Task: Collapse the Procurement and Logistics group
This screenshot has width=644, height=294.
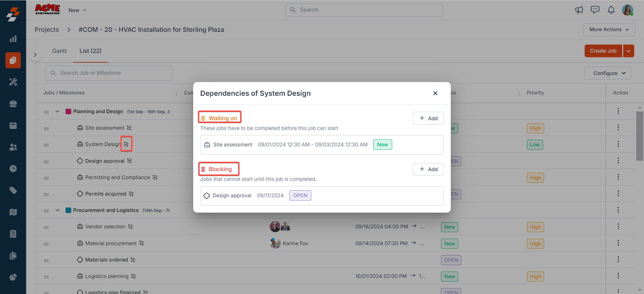Action: click(x=57, y=210)
